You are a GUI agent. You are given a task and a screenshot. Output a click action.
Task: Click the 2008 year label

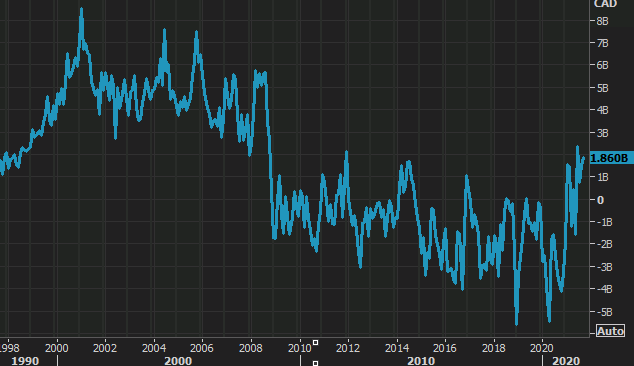tap(251, 348)
